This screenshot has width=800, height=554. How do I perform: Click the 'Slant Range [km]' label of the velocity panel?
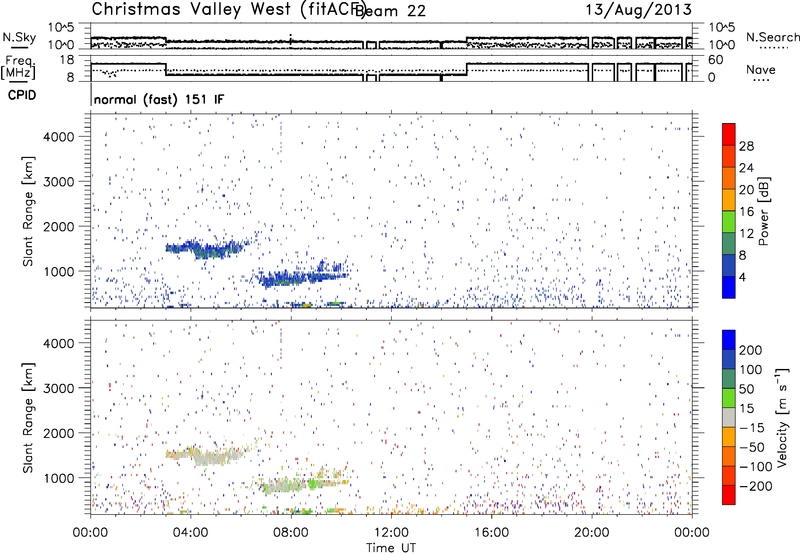[28, 417]
